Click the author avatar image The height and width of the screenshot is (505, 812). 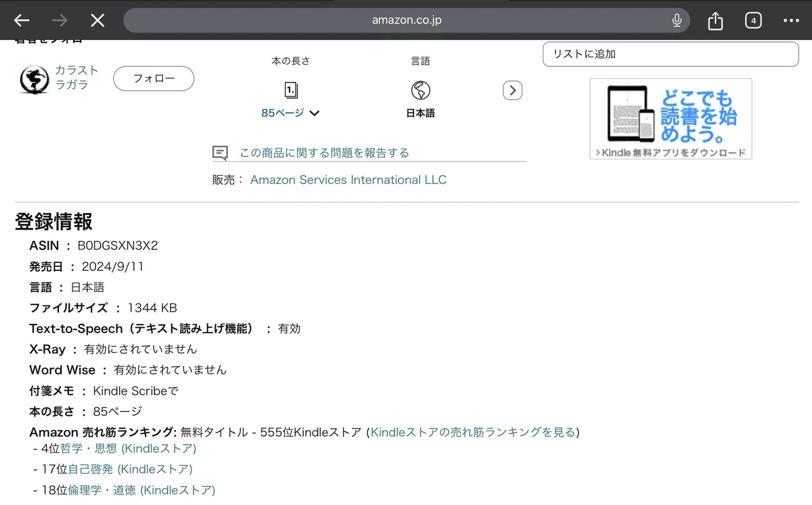pyautogui.click(x=34, y=79)
